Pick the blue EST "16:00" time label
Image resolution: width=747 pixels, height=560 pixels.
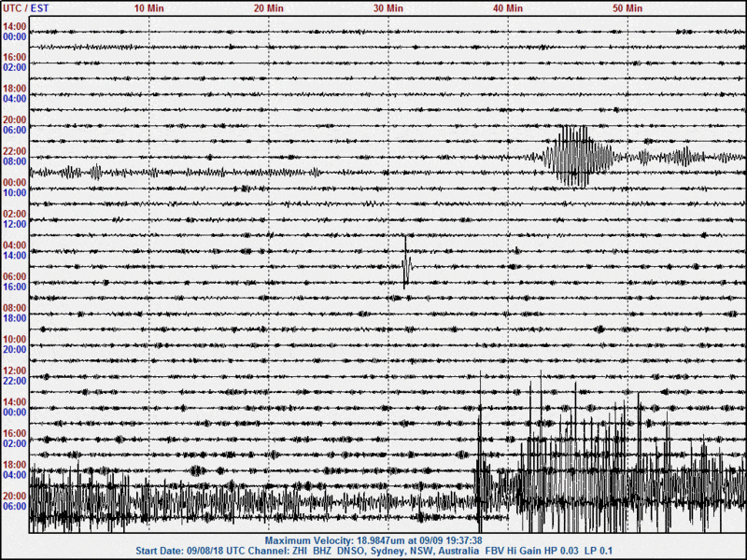pyautogui.click(x=15, y=287)
